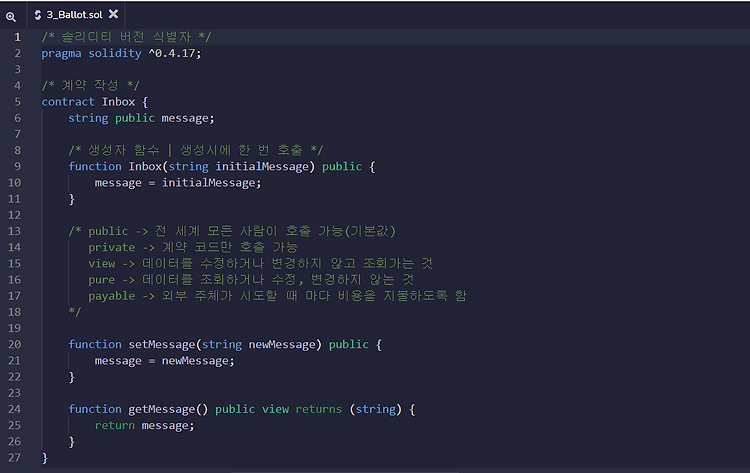Click 'pragma' keyword on line 2
The height and width of the screenshot is (473, 750).
tap(61, 54)
